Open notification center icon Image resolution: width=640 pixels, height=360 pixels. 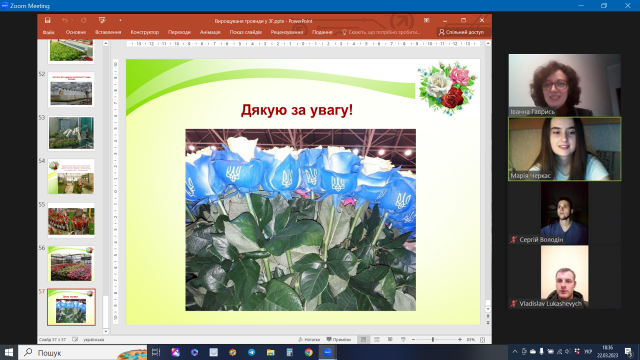629,352
